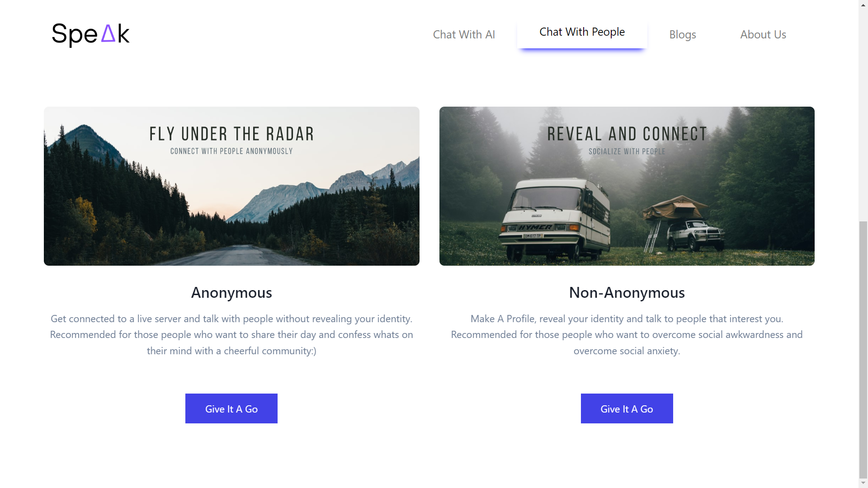This screenshot has width=868, height=488.
Task: Click the empty scrollbar track above the thumb
Action: (x=863, y=113)
